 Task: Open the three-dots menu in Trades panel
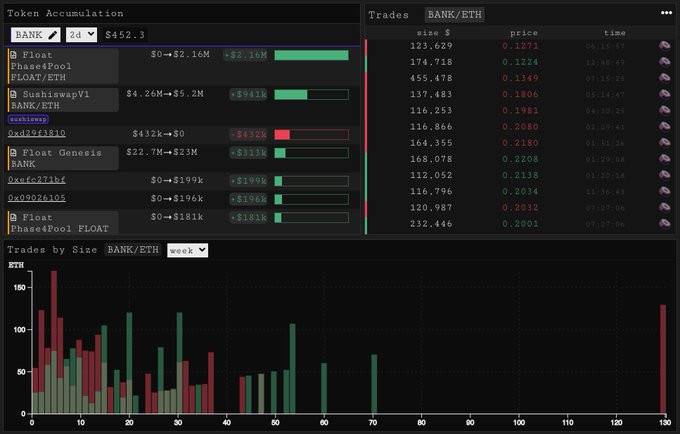point(666,13)
